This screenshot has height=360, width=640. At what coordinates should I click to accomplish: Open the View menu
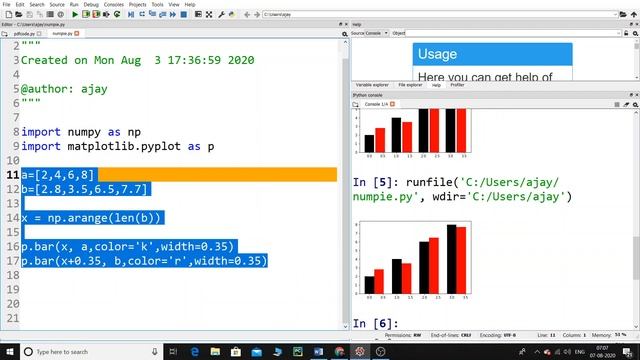pos(174,4)
